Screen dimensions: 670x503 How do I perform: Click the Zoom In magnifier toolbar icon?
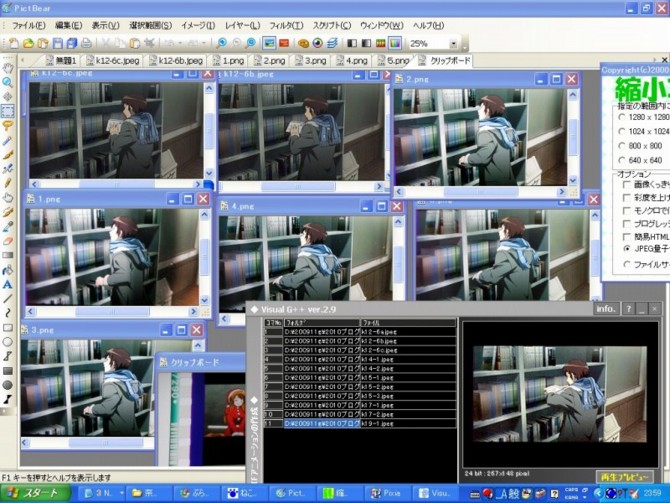tap(221, 43)
